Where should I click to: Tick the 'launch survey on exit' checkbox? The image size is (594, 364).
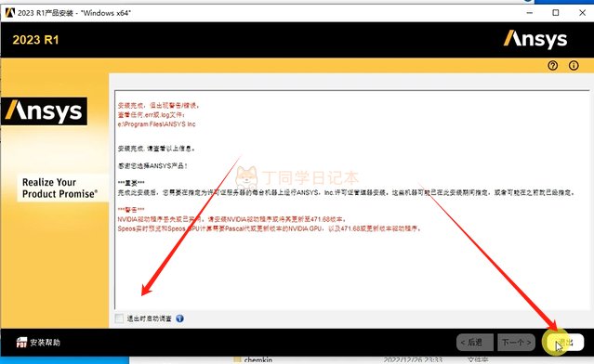pos(119,318)
